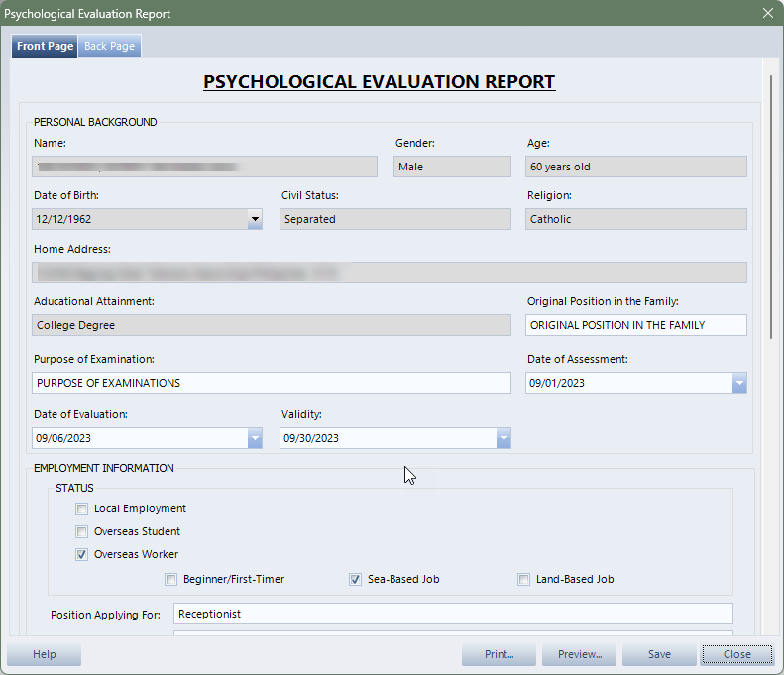Screen dimensions: 784x675
Task: Open the Date of Birth dropdown arrow
Action: coord(255,219)
